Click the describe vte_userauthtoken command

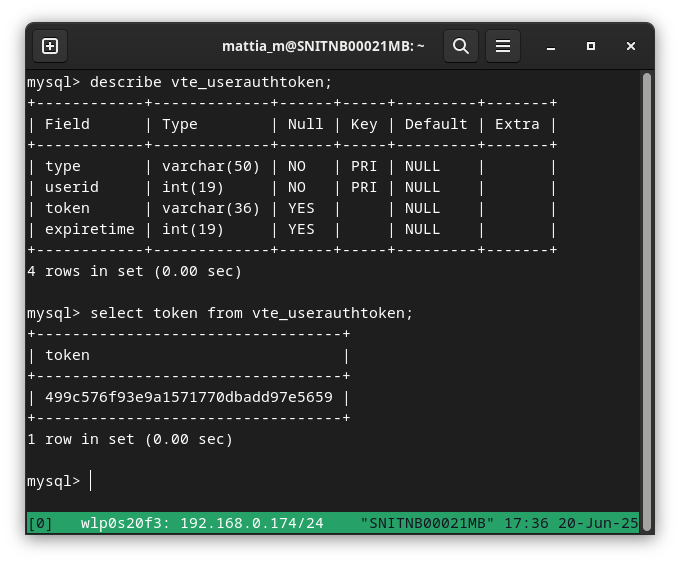(211, 82)
